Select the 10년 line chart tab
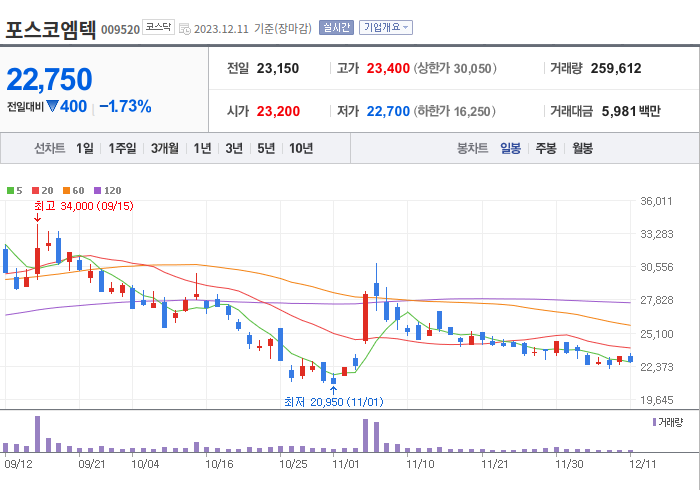This screenshot has width=700, height=490. [300, 148]
